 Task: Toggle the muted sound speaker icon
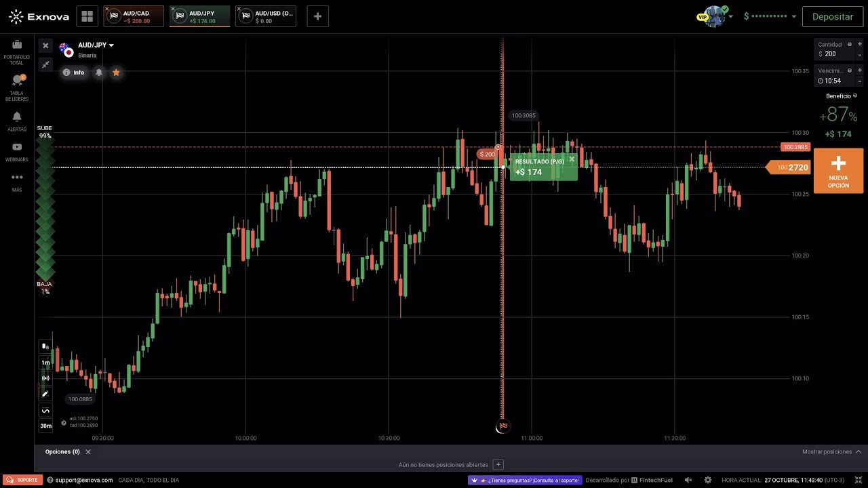(x=688, y=480)
